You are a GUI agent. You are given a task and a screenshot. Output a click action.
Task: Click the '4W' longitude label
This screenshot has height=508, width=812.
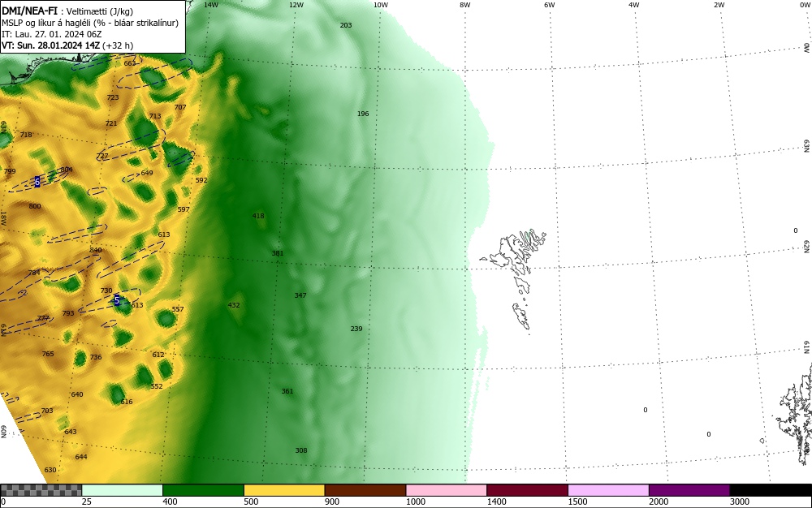coord(634,5)
